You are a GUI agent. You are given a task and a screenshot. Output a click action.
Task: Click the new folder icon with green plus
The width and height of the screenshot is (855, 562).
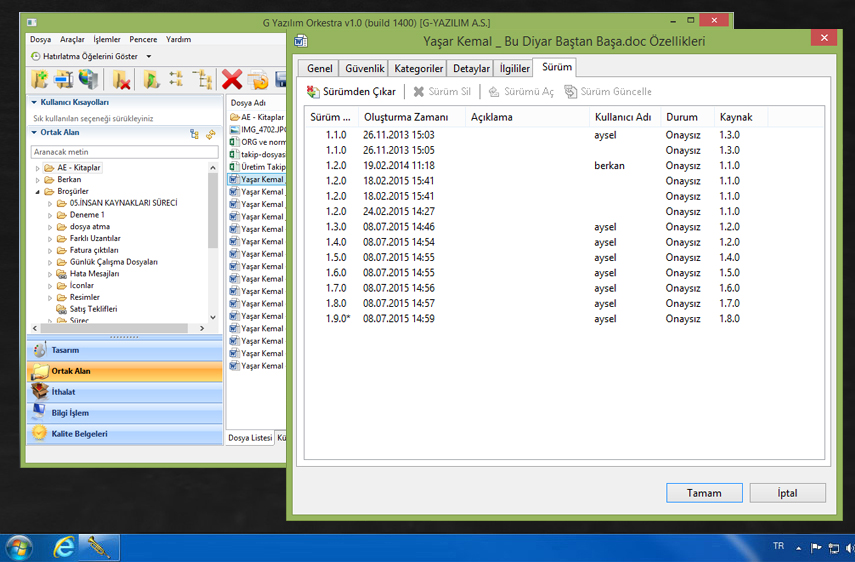tap(39, 80)
